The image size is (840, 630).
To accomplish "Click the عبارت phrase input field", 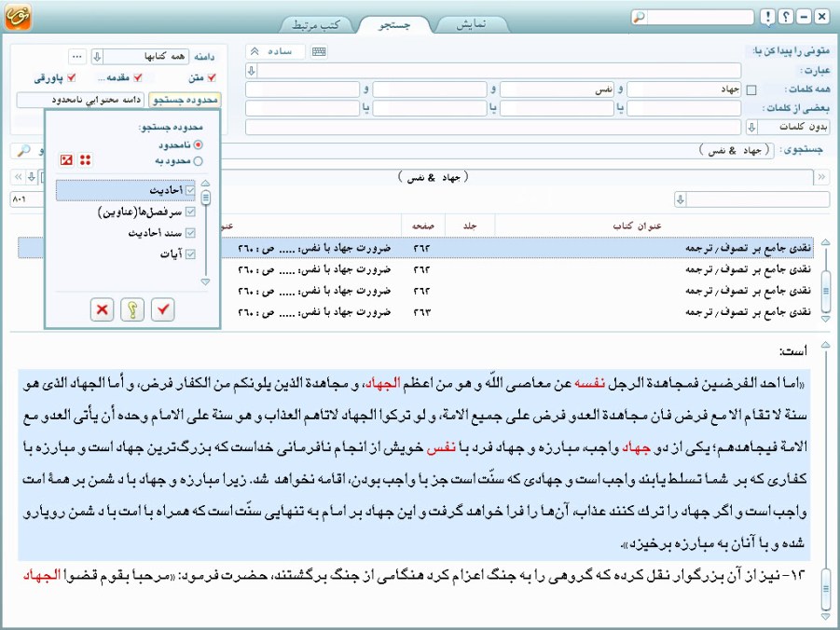I will pos(500,70).
